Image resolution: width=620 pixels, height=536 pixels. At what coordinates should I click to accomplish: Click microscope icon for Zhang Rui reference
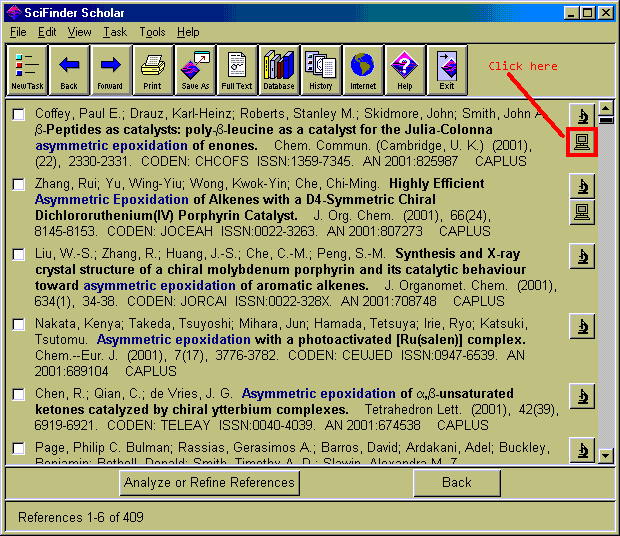[x=582, y=185]
